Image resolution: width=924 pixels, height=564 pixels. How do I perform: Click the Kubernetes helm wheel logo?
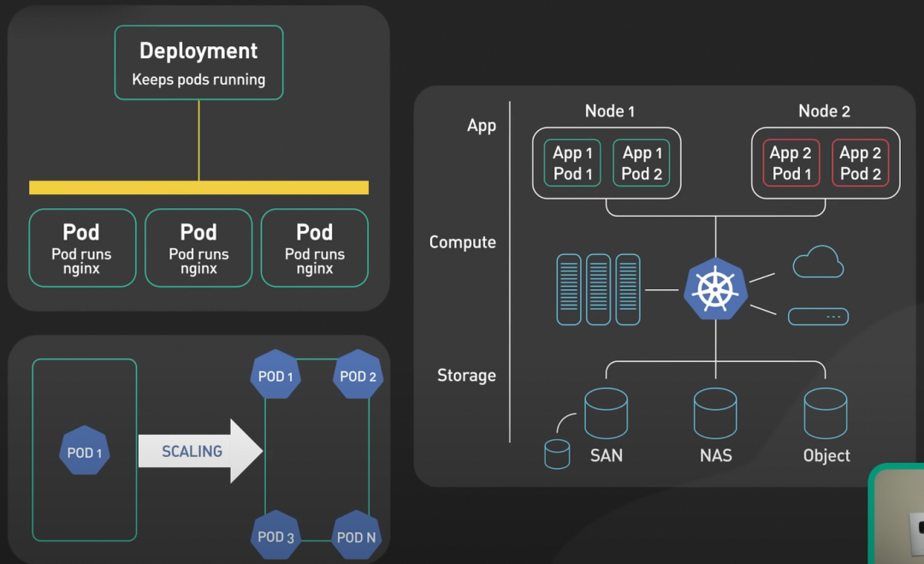715,288
